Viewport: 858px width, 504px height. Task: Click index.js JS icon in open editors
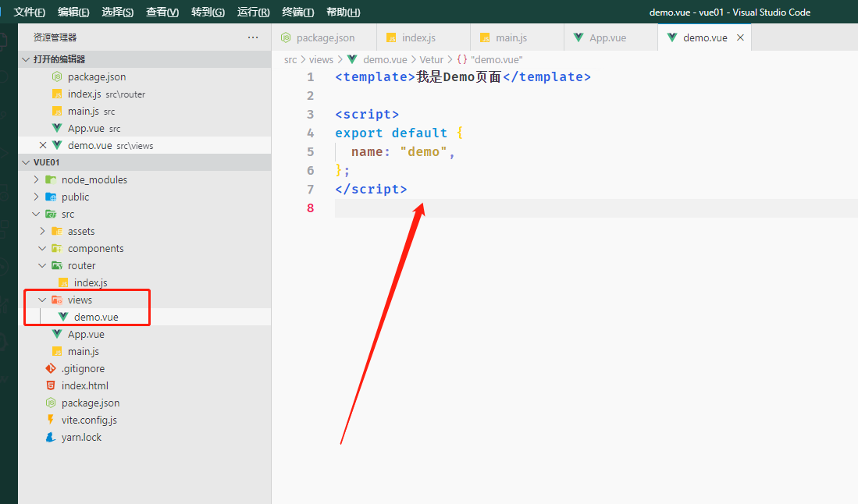(x=57, y=94)
